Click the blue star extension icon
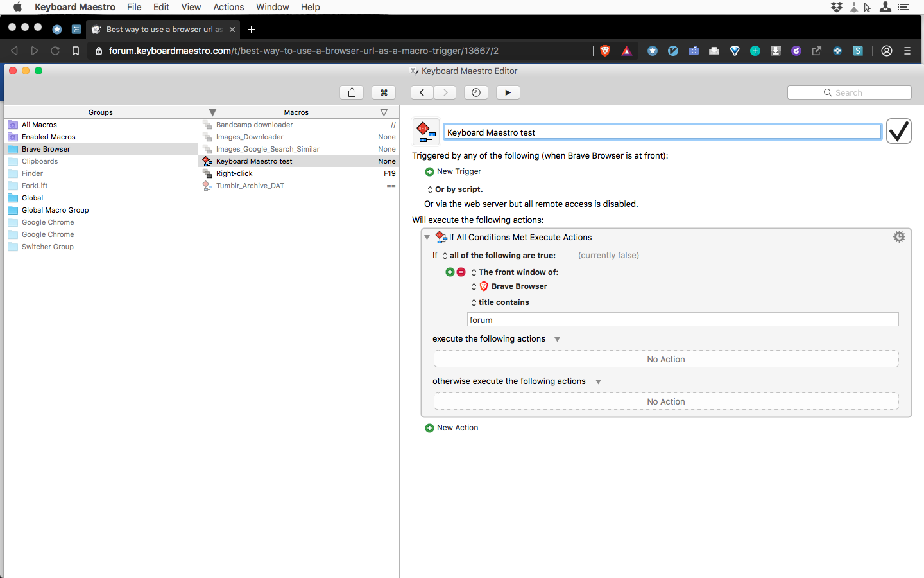Image resolution: width=924 pixels, height=578 pixels. (x=653, y=51)
